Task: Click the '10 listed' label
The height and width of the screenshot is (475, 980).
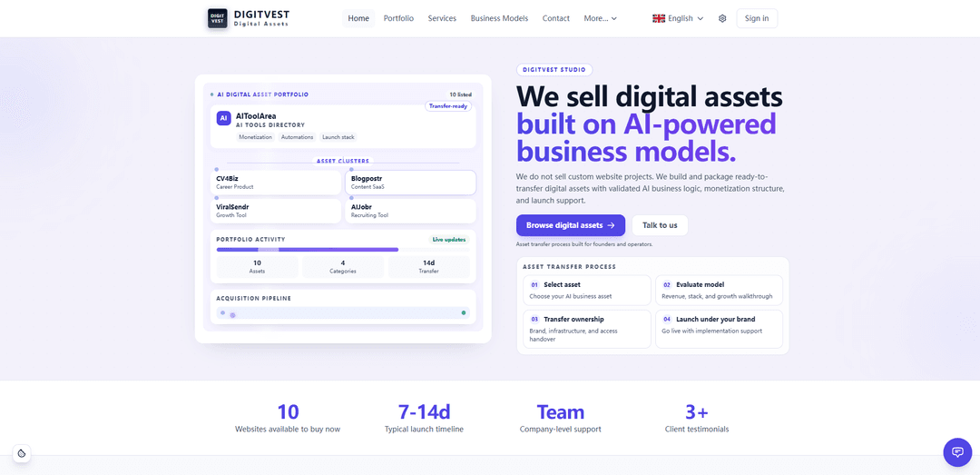Action: [461, 94]
